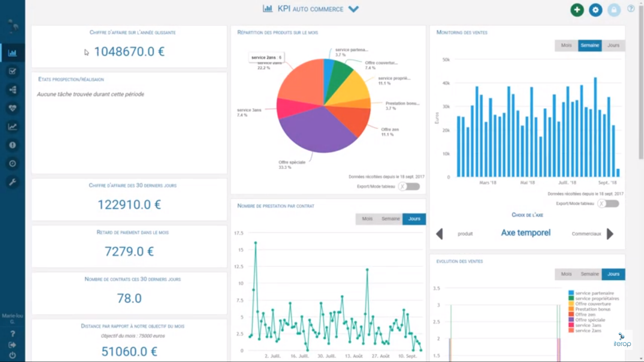Switch Nombre de prestation to Semaine tab
Screen dimensions: 644x362
click(x=390, y=219)
